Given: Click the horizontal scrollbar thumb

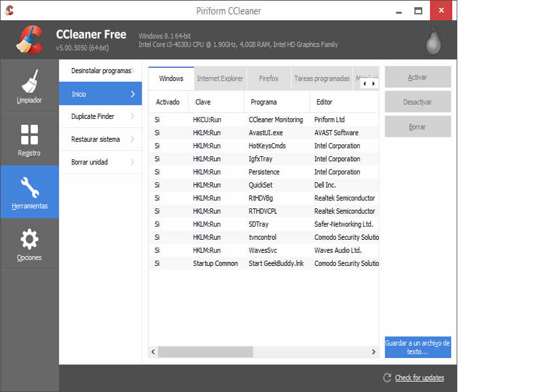Looking at the screenshot, I should coord(206,351).
